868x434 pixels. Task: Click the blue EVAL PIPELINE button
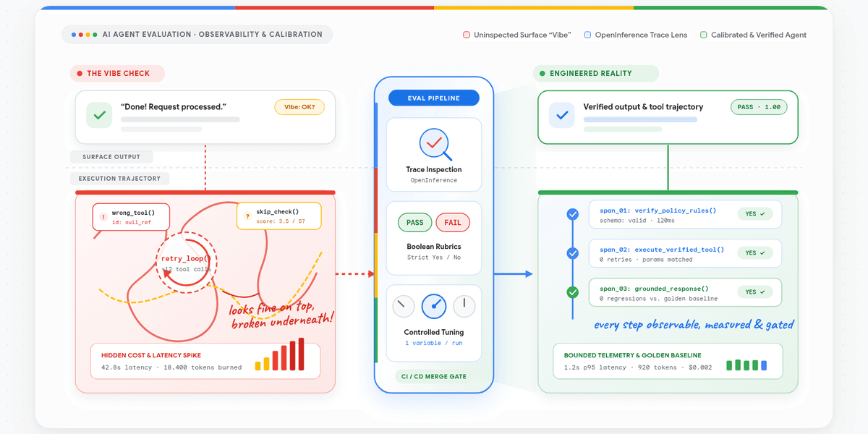(x=434, y=98)
